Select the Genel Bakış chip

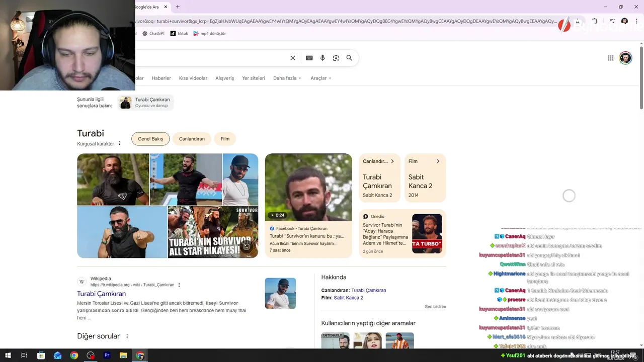[150, 139]
